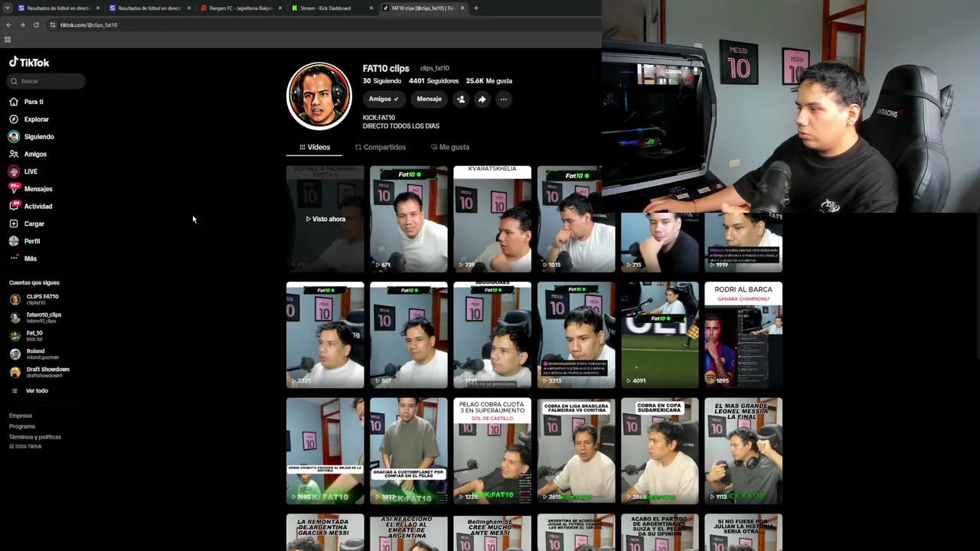980x551 pixels.
Task: Switch to Stream - Kick Dashboard tab
Action: click(x=332, y=8)
